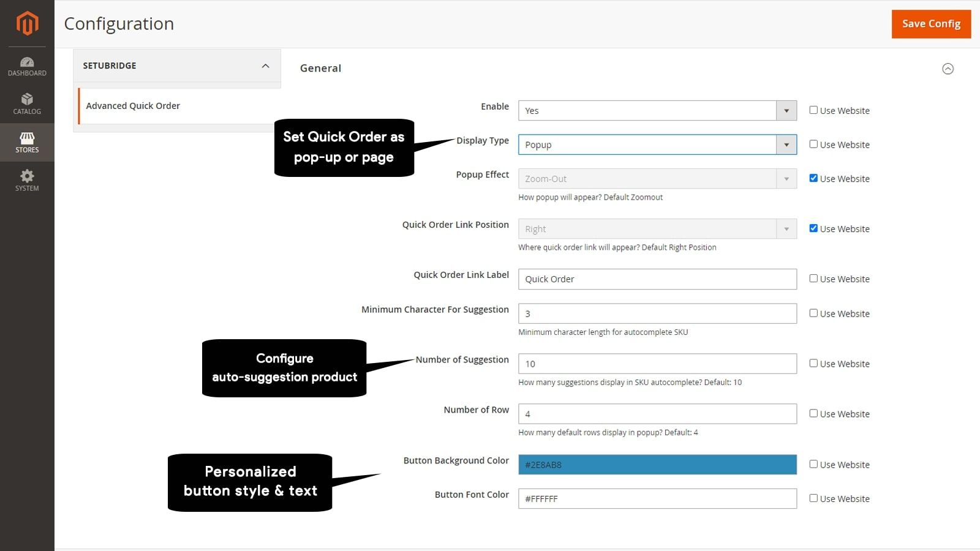Click the Magento logo icon

[x=27, y=23]
